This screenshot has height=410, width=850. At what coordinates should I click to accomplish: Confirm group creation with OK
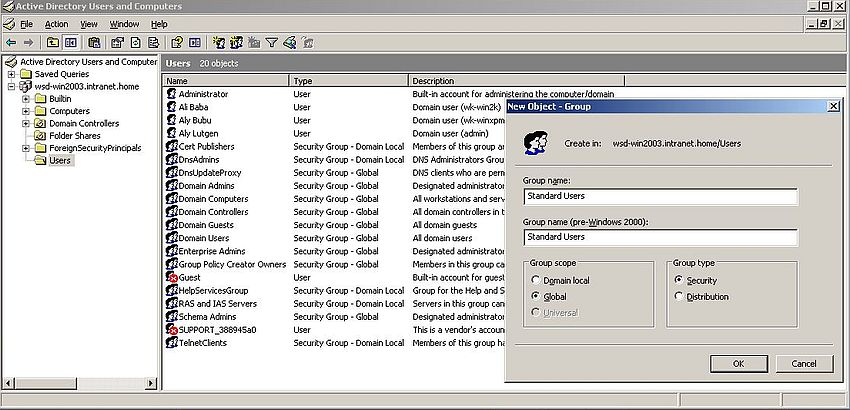click(x=738, y=363)
